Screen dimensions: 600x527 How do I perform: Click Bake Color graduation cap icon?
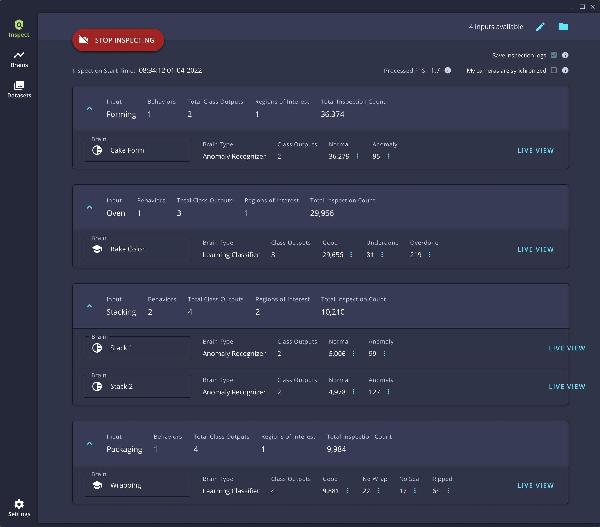[97, 249]
